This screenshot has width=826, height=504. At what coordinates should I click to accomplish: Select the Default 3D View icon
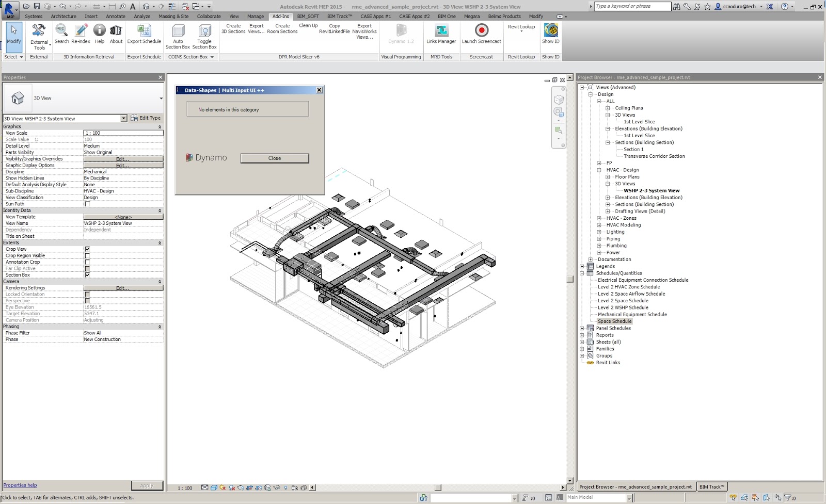pyautogui.click(x=147, y=6)
